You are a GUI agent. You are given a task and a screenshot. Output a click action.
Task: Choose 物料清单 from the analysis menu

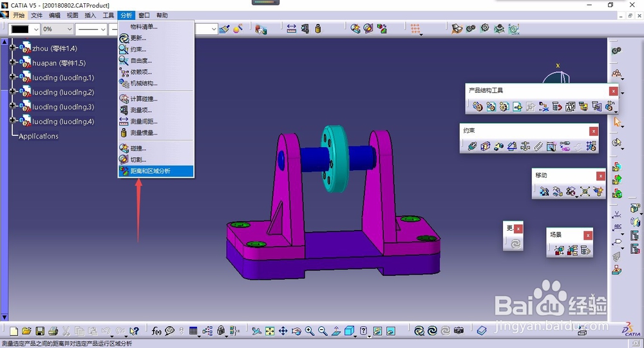[x=156, y=26]
